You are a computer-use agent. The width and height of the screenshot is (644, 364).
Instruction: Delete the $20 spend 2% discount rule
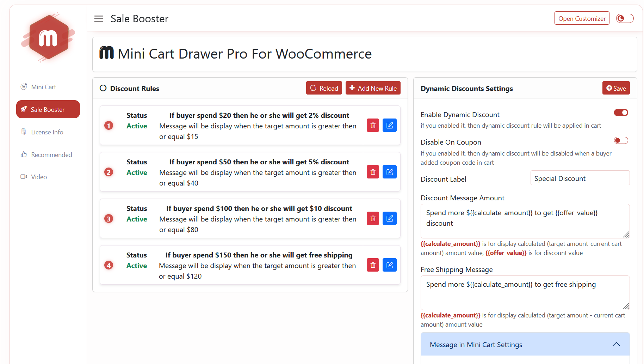click(x=373, y=125)
